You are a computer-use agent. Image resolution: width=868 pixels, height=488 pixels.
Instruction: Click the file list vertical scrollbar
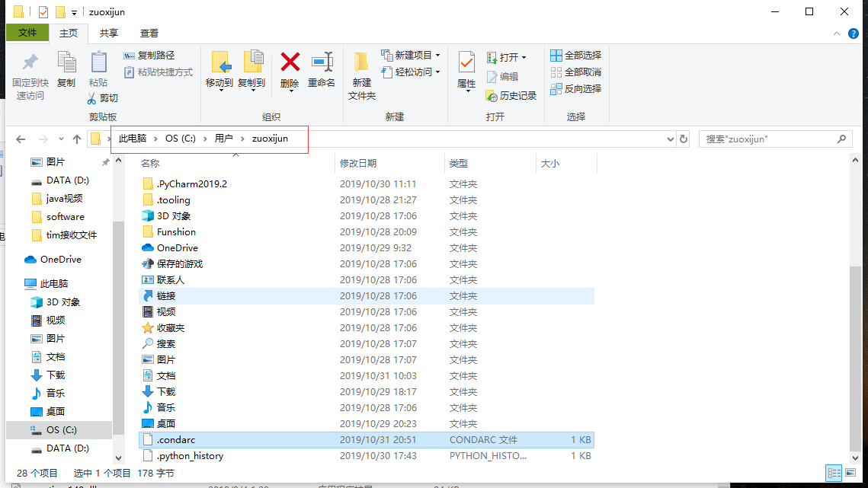click(855, 359)
